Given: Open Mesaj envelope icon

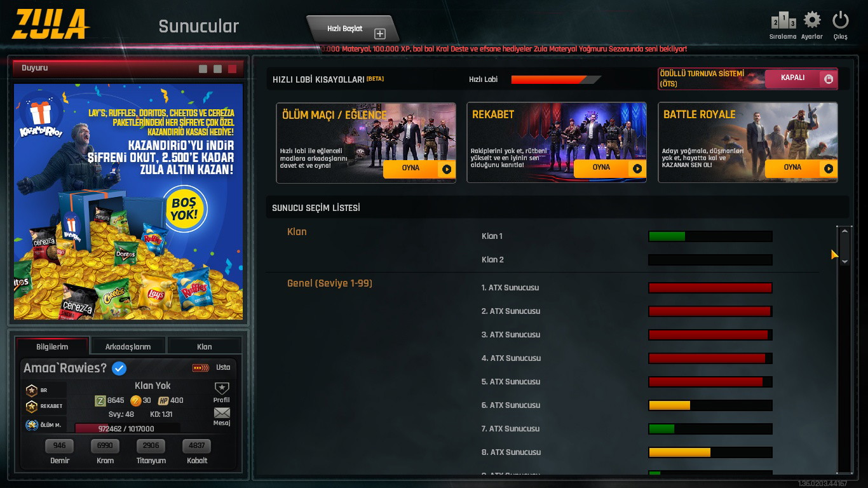Looking at the screenshot, I should click(x=222, y=413).
